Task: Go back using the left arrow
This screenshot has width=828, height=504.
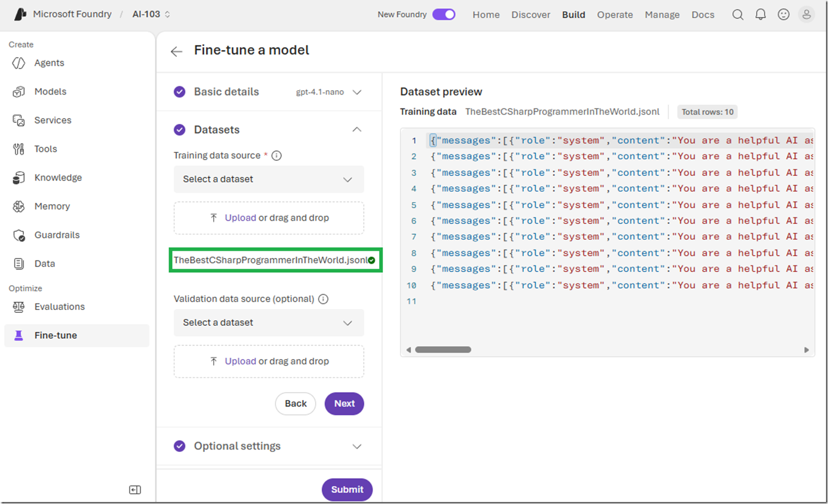Action: (x=176, y=51)
